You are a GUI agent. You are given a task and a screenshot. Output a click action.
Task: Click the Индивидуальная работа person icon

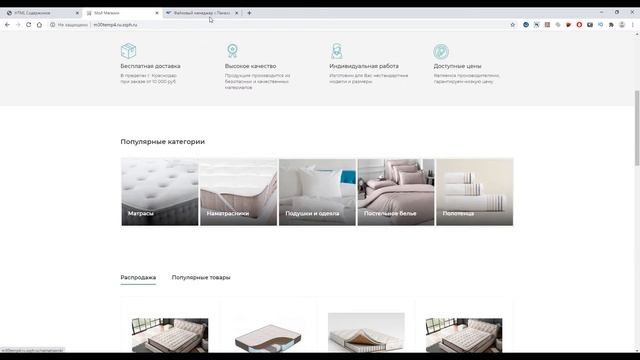[337, 51]
